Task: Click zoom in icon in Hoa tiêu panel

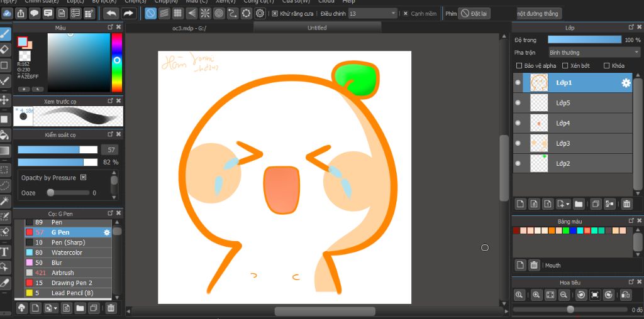Action: [x=536, y=295]
